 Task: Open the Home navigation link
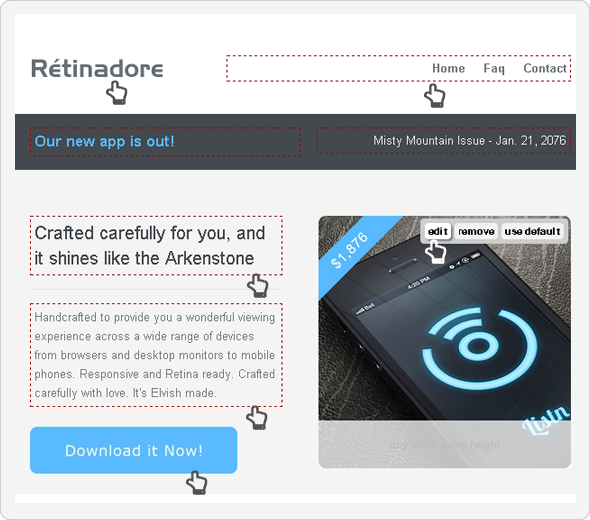click(448, 68)
